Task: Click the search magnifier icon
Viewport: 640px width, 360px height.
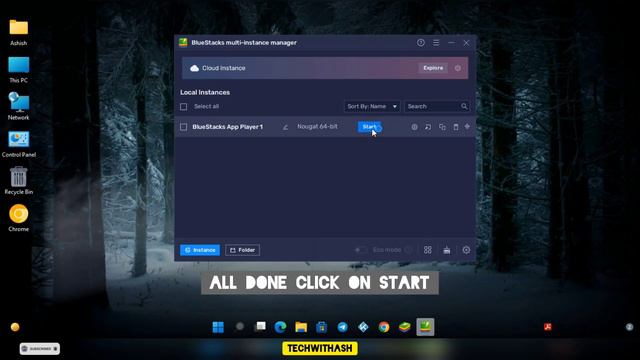Action: coord(464,107)
